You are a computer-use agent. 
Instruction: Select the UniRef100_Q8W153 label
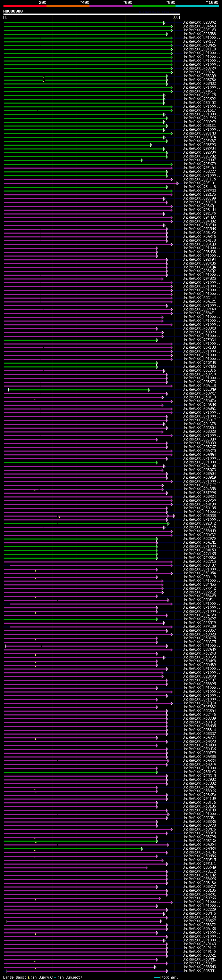pos(199,550)
